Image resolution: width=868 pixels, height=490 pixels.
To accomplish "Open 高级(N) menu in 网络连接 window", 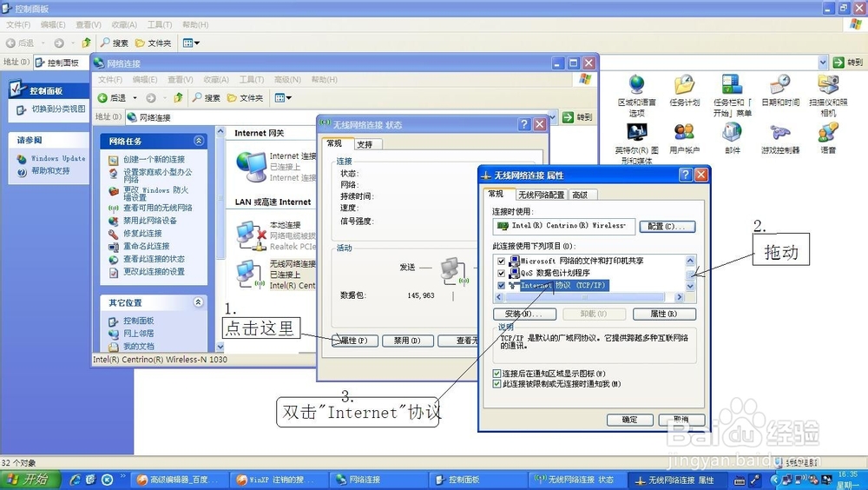I will [287, 80].
